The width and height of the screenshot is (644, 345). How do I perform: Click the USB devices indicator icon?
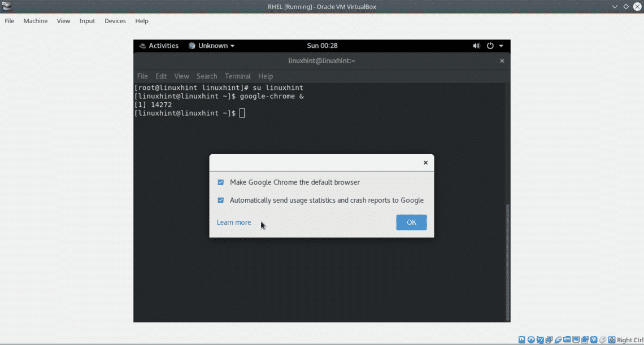(x=558, y=340)
